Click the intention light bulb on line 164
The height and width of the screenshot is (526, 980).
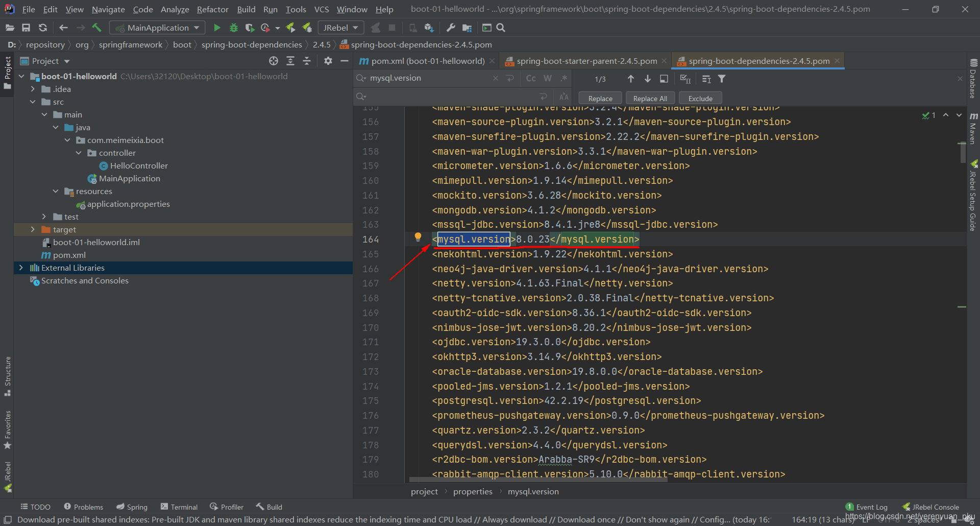point(418,237)
